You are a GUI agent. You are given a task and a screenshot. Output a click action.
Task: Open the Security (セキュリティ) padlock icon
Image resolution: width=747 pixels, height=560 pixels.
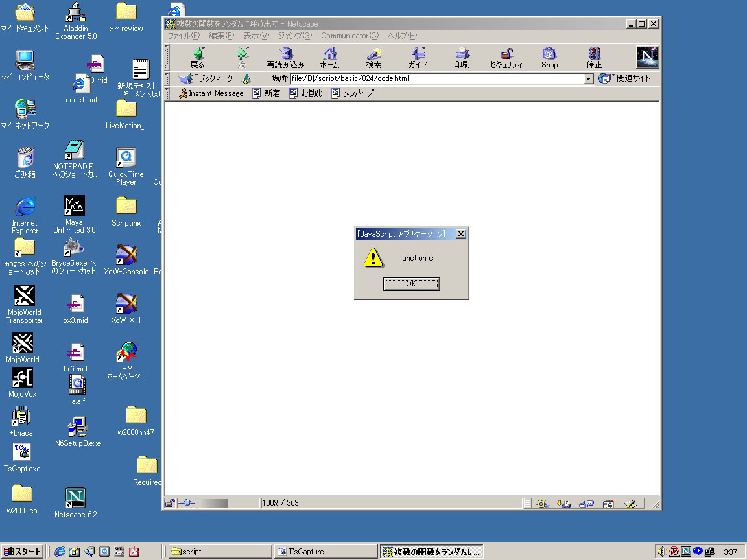click(506, 54)
